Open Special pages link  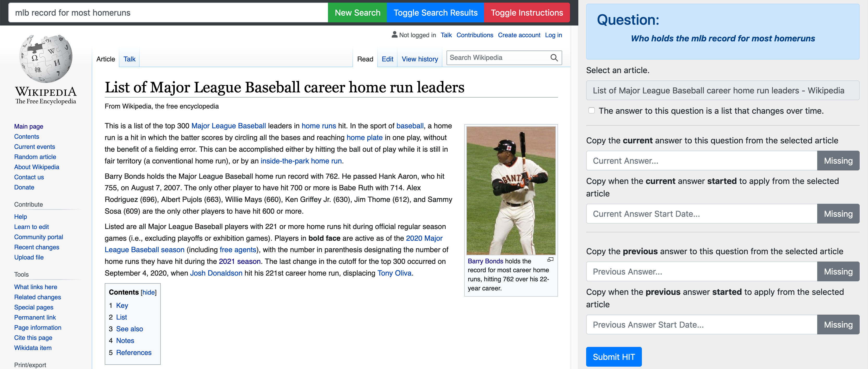[x=34, y=307]
